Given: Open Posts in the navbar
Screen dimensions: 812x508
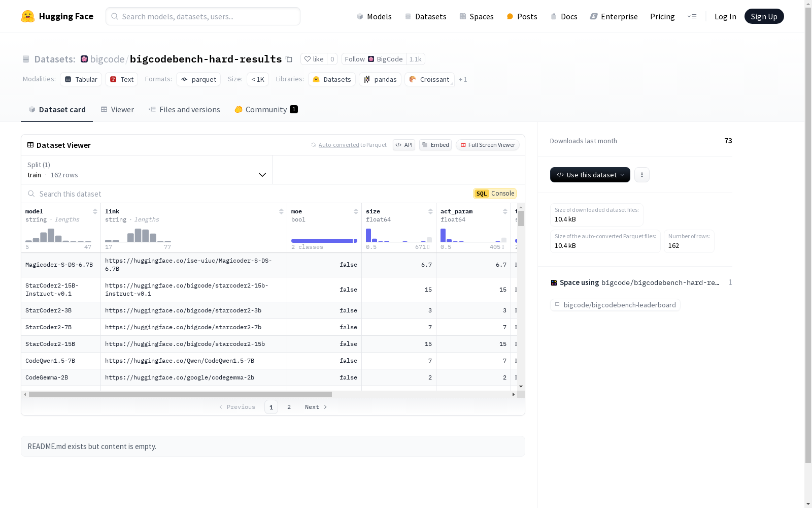Looking at the screenshot, I should [522, 16].
